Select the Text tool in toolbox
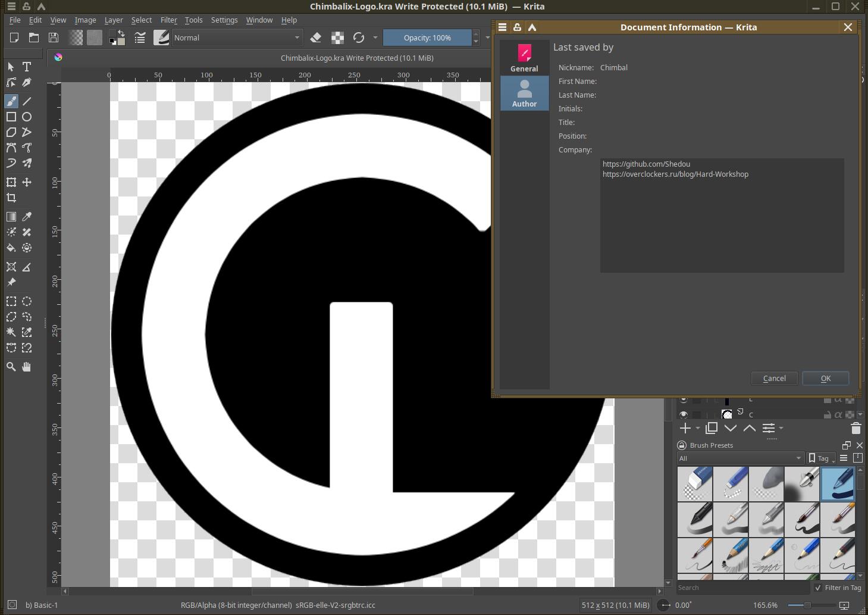The image size is (868, 615). (x=27, y=67)
